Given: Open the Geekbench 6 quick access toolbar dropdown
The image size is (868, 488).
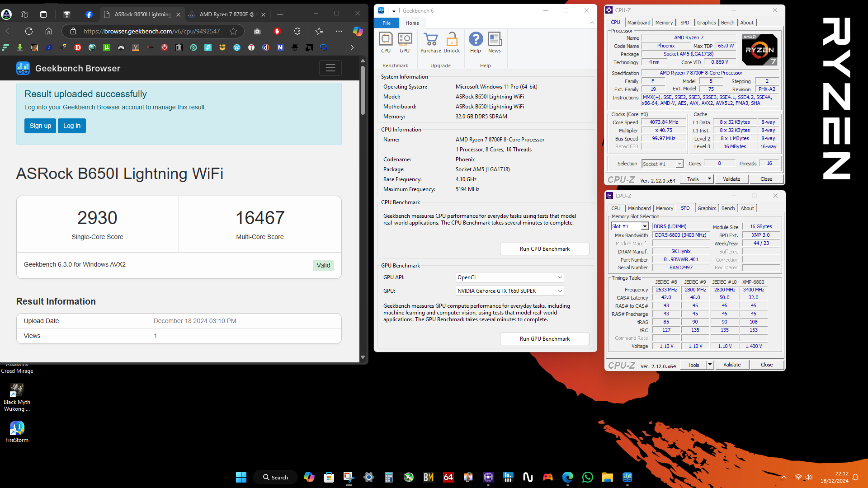Looking at the screenshot, I should click(394, 11).
